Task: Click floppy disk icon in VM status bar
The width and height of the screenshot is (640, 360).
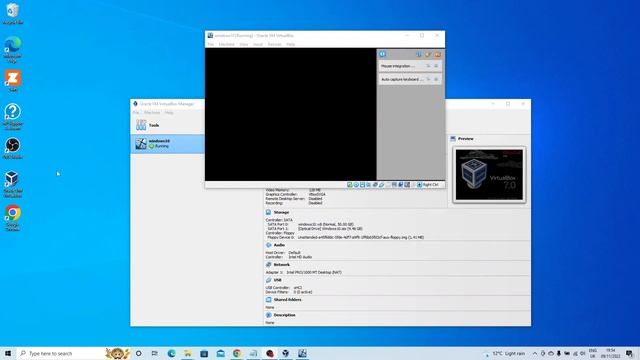Action: 362,185
